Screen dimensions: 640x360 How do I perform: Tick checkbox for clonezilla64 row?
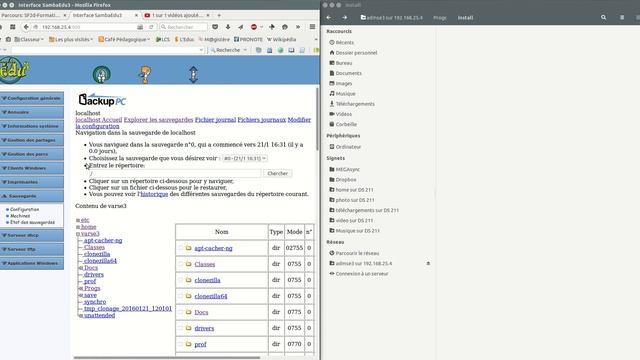[180, 296]
